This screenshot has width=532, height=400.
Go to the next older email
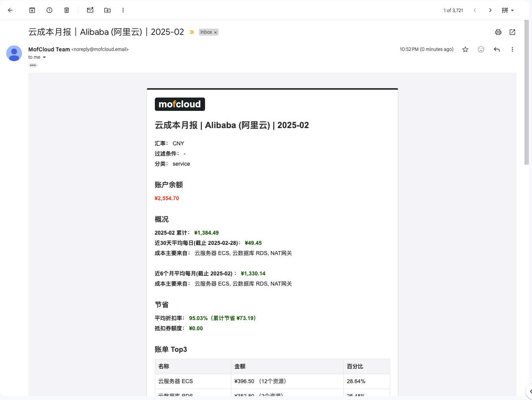pos(490,10)
